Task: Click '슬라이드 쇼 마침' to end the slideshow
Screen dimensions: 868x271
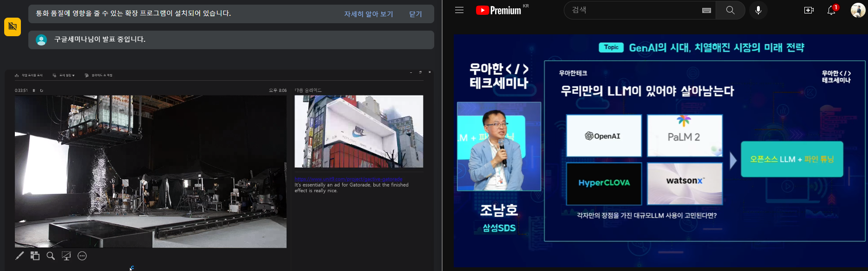Action: [x=98, y=75]
